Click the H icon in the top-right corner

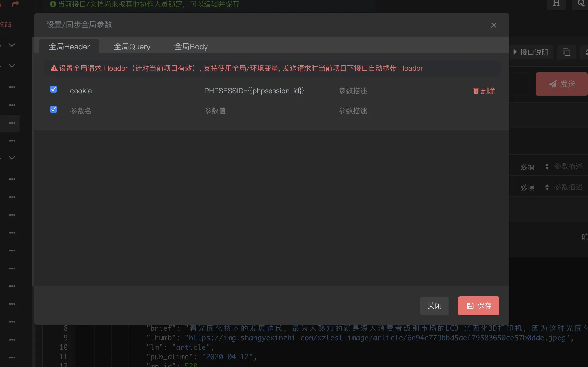(x=556, y=4)
